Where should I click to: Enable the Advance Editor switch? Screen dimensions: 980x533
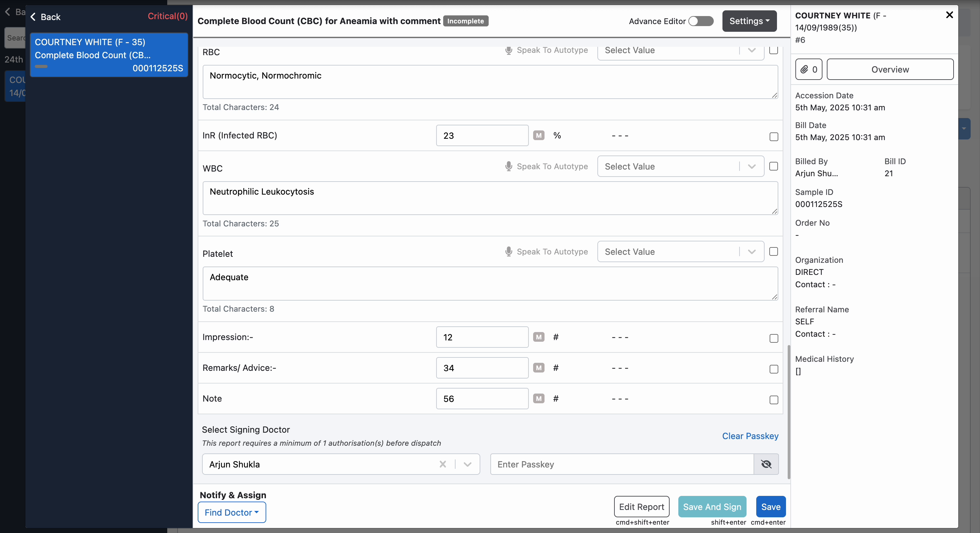701,21
